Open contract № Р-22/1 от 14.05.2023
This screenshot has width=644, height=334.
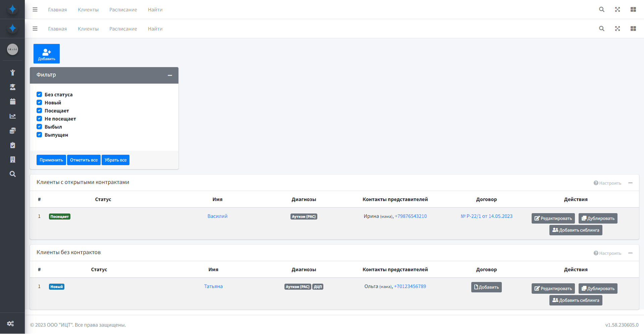pyautogui.click(x=486, y=217)
